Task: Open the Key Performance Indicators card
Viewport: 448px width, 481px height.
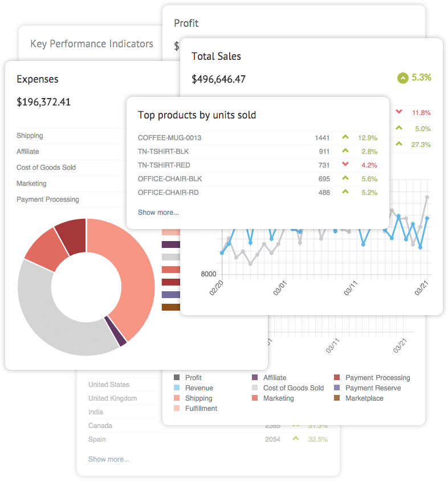Action: [92, 44]
